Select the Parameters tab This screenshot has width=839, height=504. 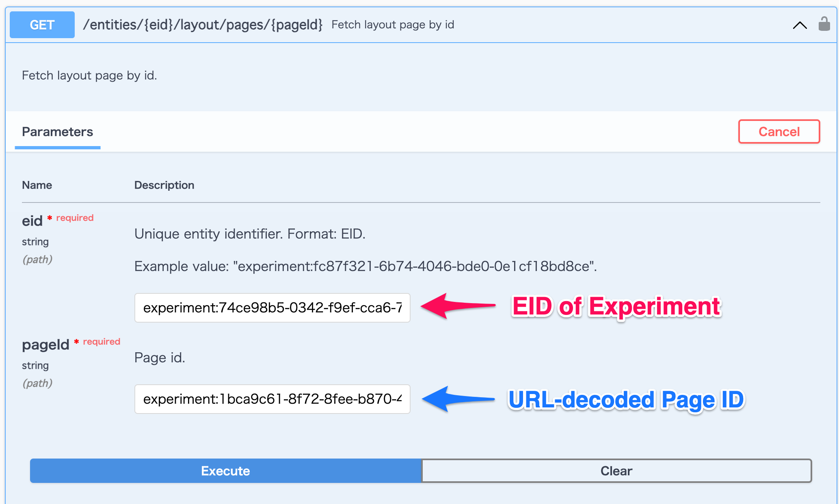point(57,132)
